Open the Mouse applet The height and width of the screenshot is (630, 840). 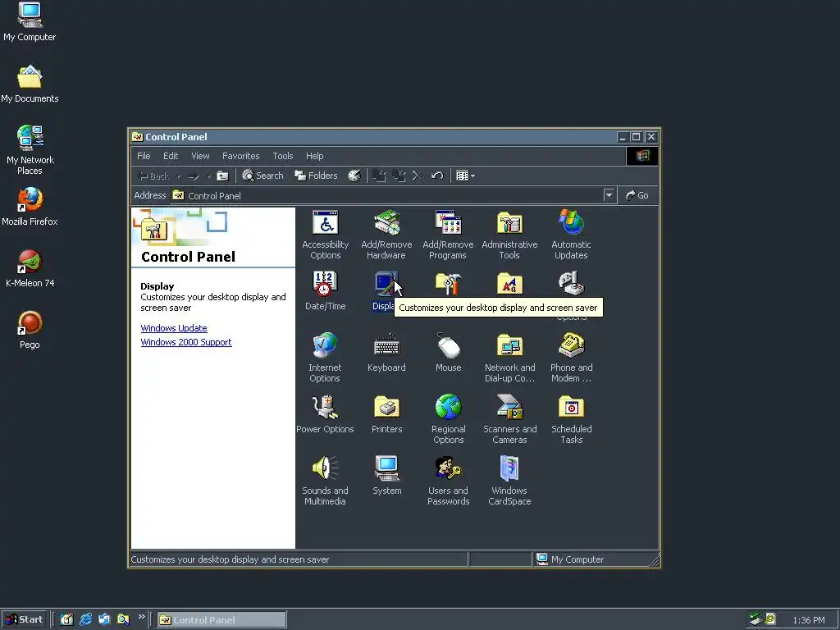(x=448, y=353)
